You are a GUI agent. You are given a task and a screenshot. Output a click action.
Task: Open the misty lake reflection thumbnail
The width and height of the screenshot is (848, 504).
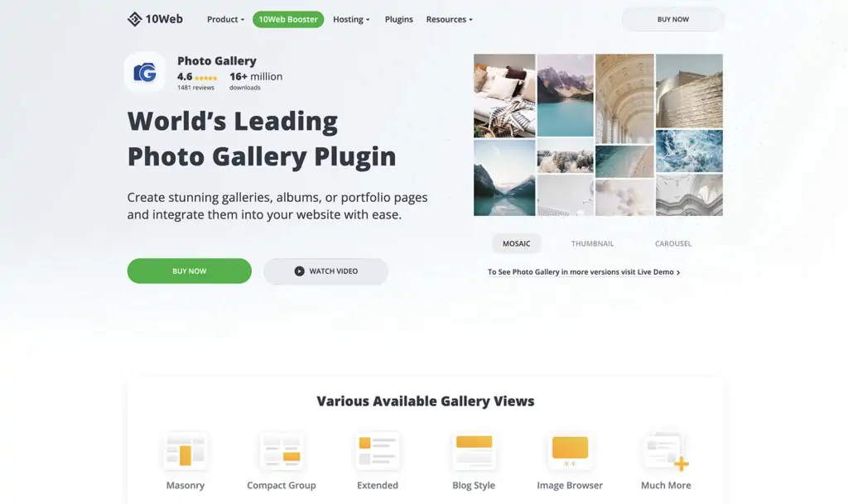(x=504, y=178)
